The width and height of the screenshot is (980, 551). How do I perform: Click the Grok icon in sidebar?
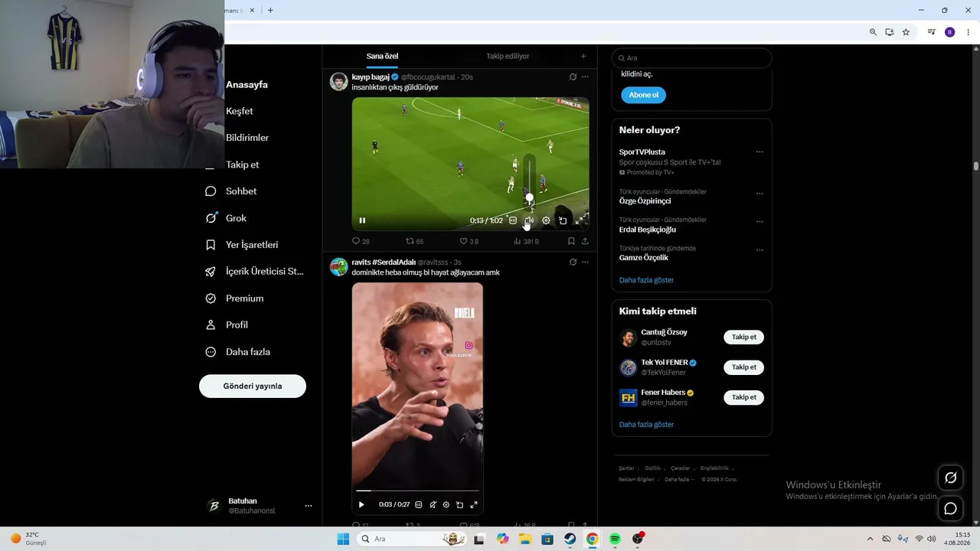tap(211, 218)
